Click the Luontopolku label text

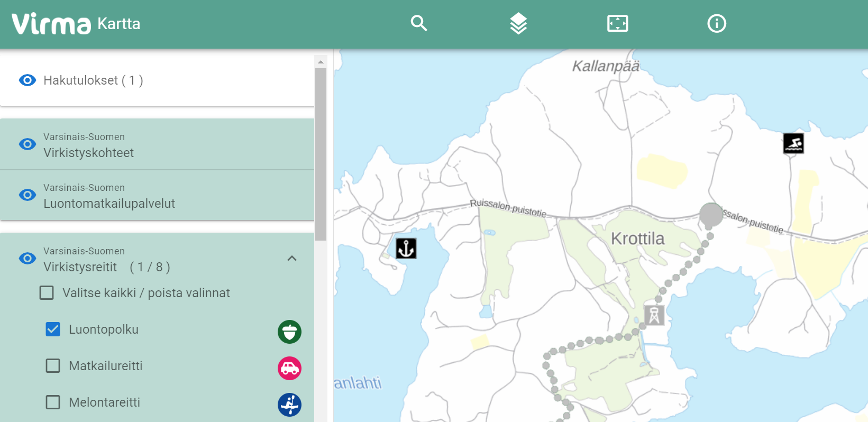coord(104,329)
